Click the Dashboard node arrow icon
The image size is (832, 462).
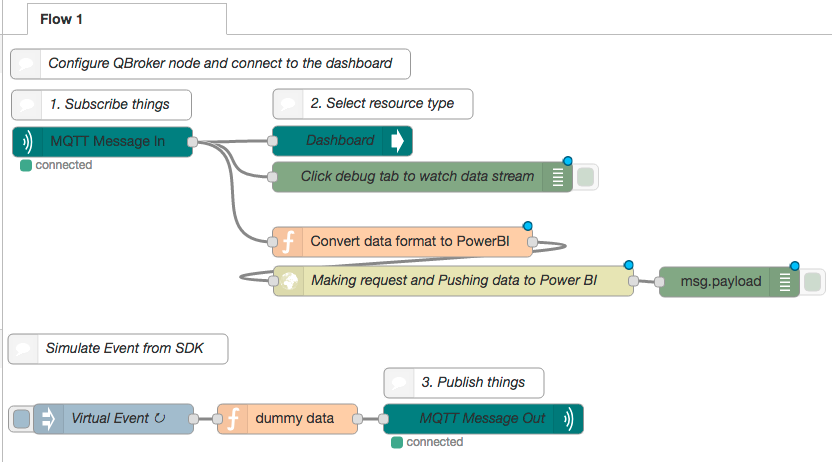pyautogui.click(x=397, y=141)
